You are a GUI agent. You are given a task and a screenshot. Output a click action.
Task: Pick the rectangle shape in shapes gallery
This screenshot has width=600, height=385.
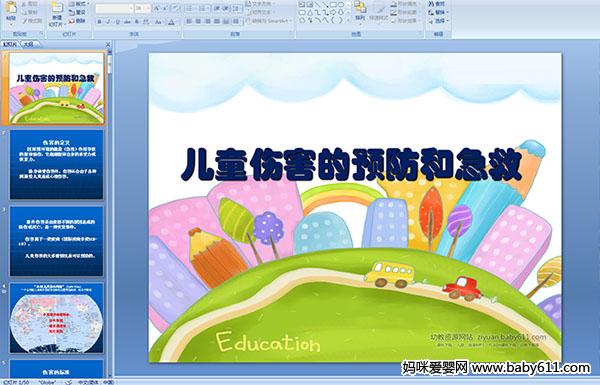point(333,5)
